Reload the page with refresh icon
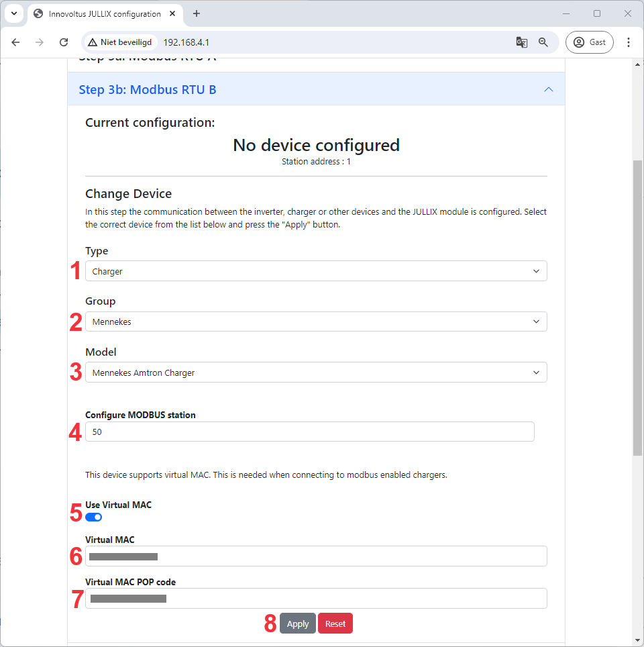The image size is (644, 647). (x=64, y=42)
